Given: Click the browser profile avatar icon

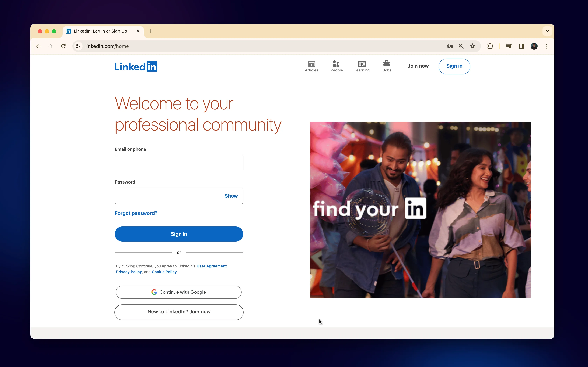Looking at the screenshot, I should pyautogui.click(x=534, y=46).
